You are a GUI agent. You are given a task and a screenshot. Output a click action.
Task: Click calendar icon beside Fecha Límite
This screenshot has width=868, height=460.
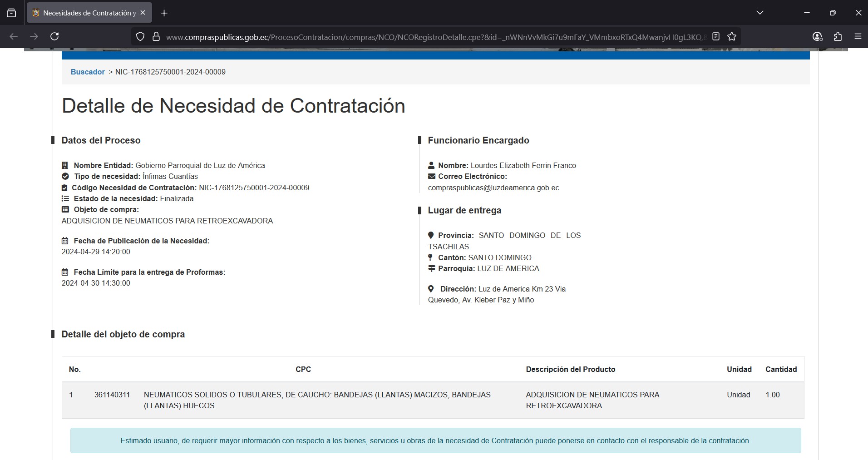coord(65,272)
